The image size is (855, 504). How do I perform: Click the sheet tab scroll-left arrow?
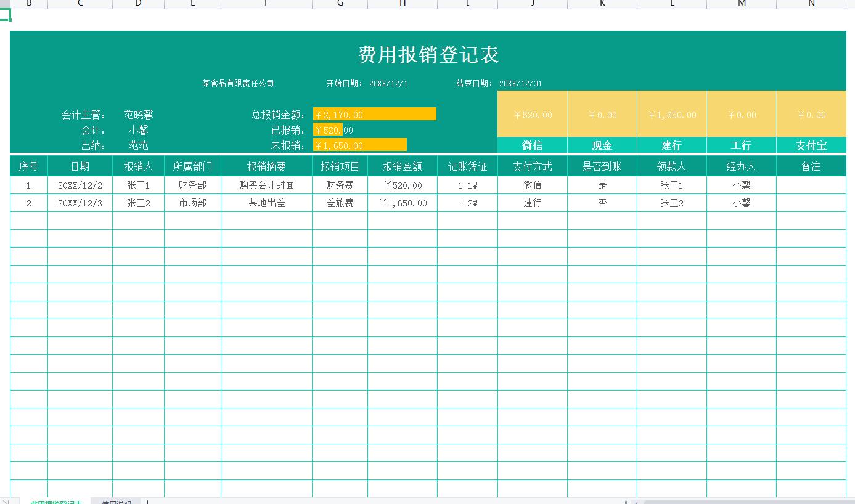pos(5,501)
